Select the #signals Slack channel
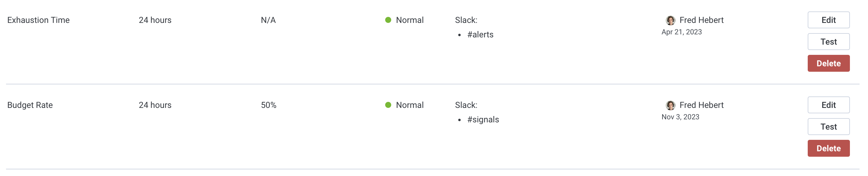868x176 pixels. point(483,119)
